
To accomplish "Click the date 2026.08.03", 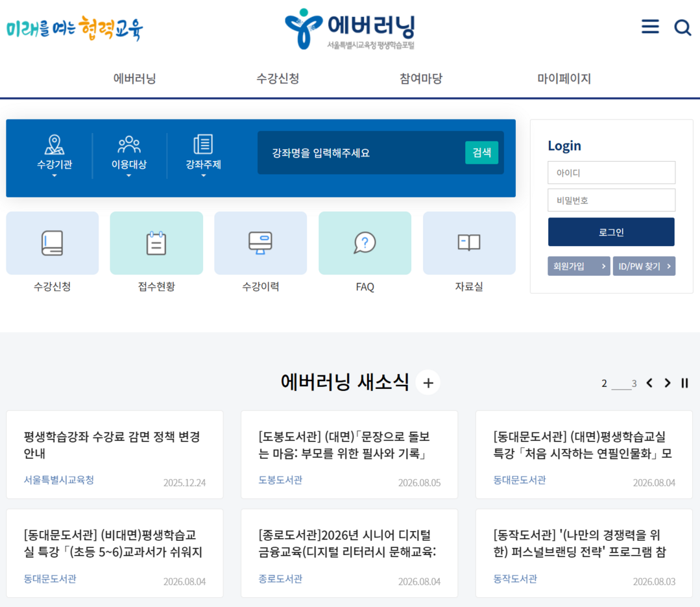I will [654, 582].
